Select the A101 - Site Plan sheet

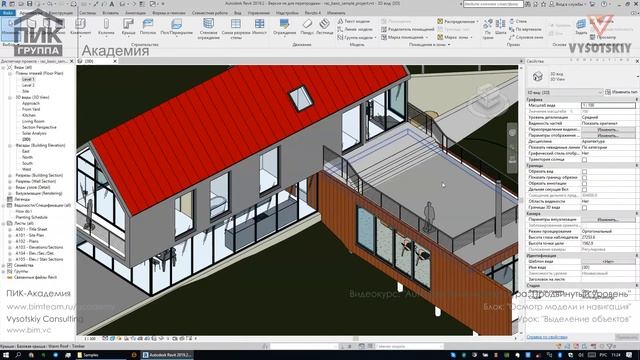pos(30,235)
